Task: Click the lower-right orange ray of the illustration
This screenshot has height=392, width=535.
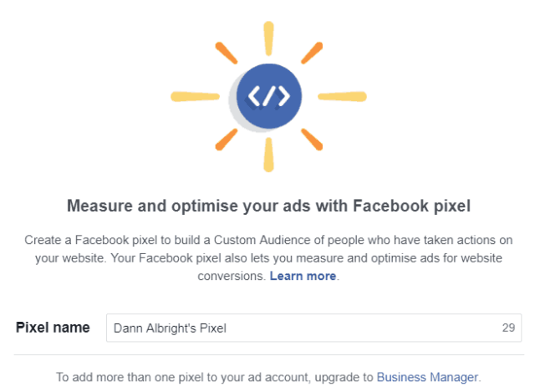Action: coord(311,139)
